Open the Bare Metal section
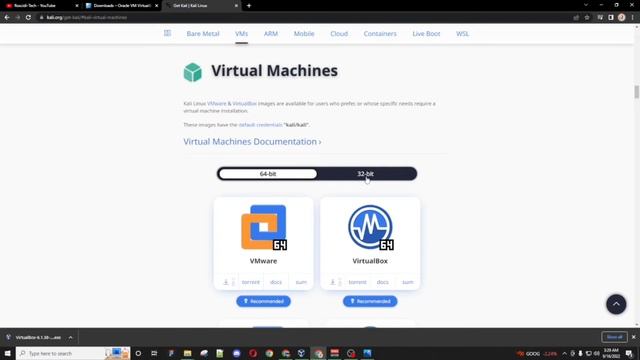The image size is (640, 360). pyautogui.click(x=203, y=34)
